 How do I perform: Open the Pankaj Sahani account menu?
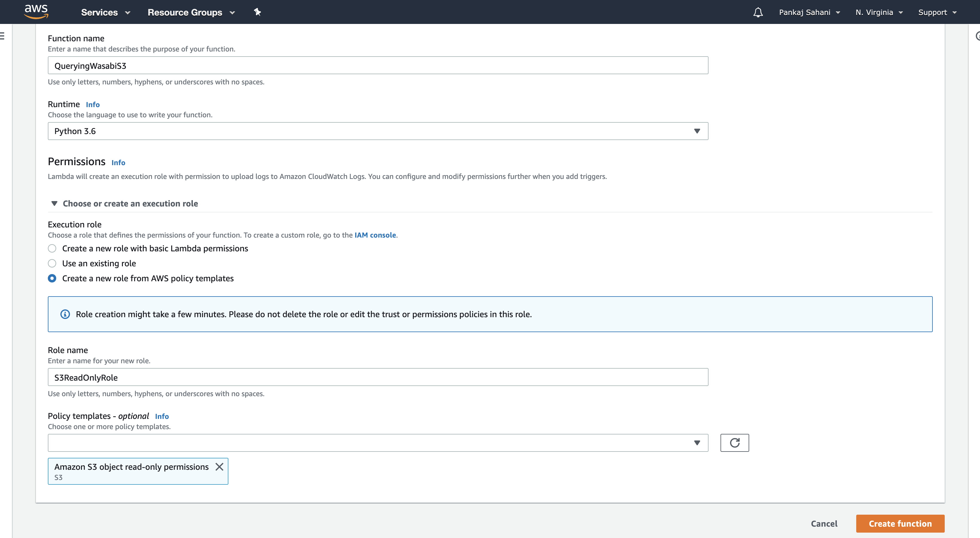(809, 12)
